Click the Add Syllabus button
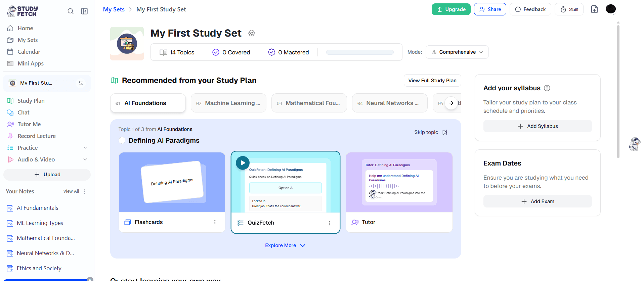The height and width of the screenshot is (281, 644). coord(538,126)
